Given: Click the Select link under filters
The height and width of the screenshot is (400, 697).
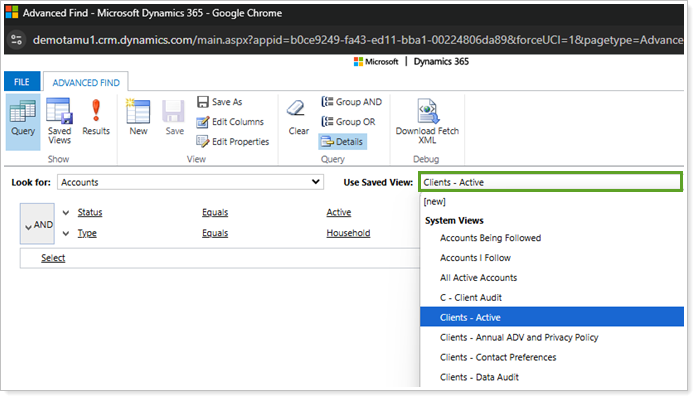Looking at the screenshot, I should [x=53, y=258].
